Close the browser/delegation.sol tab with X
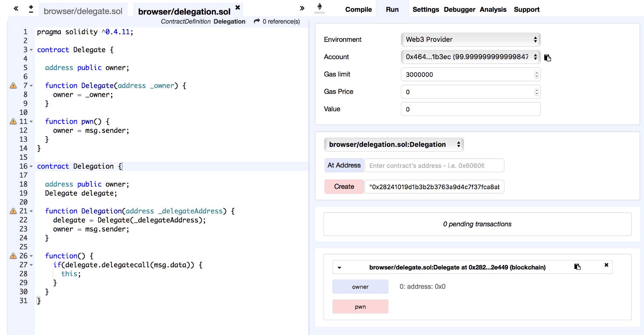 coord(237,8)
